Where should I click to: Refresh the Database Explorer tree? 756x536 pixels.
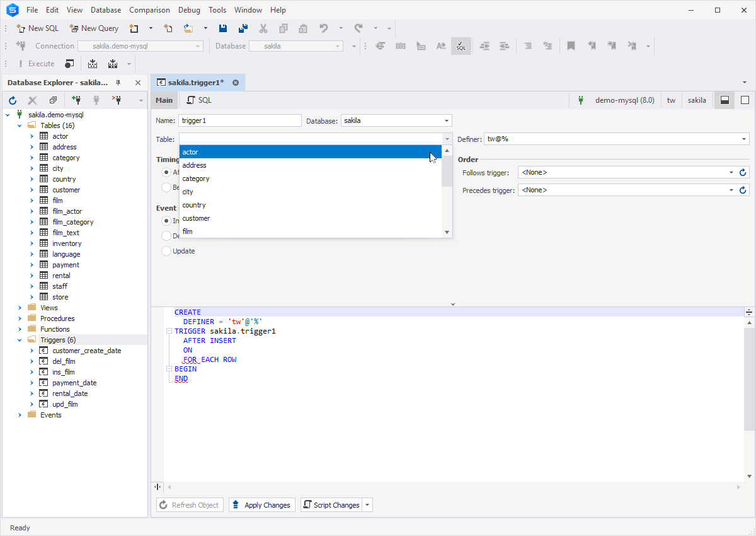click(x=13, y=100)
